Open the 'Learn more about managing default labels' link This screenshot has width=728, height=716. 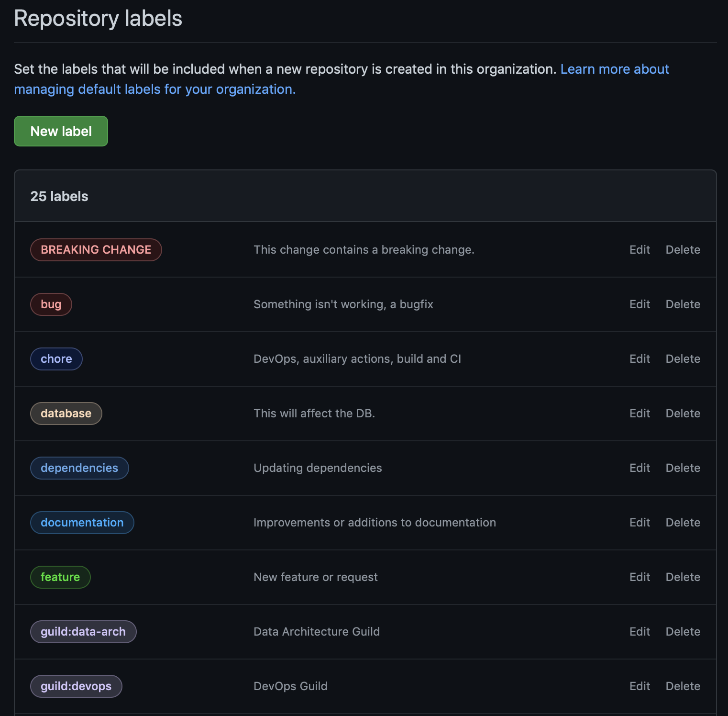[614, 69]
